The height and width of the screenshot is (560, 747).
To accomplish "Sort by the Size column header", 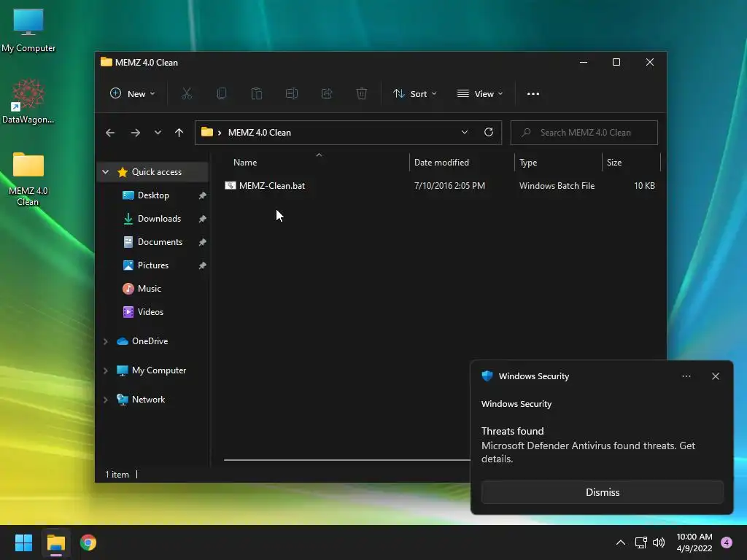I will click(x=631, y=163).
